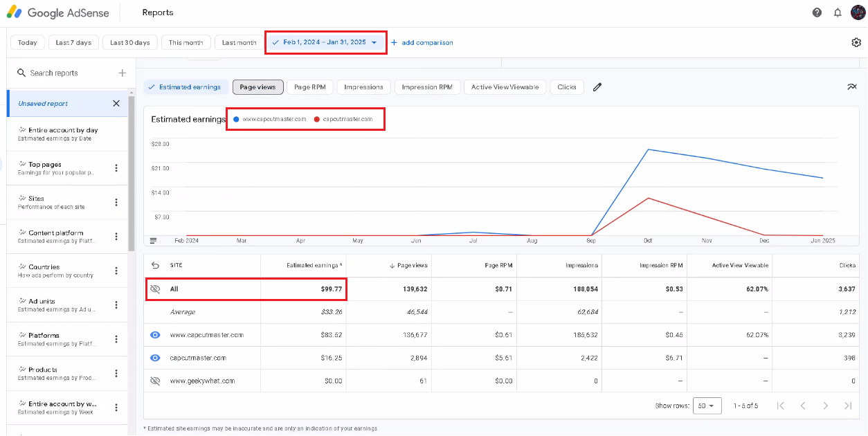Click in the Search reports field

point(69,73)
